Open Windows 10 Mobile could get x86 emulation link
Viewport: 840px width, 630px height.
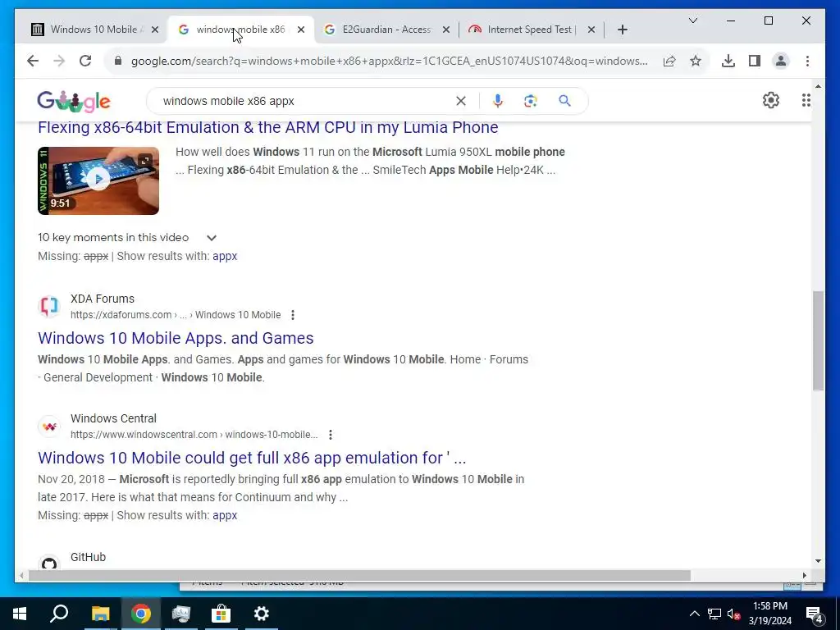[x=252, y=458]
